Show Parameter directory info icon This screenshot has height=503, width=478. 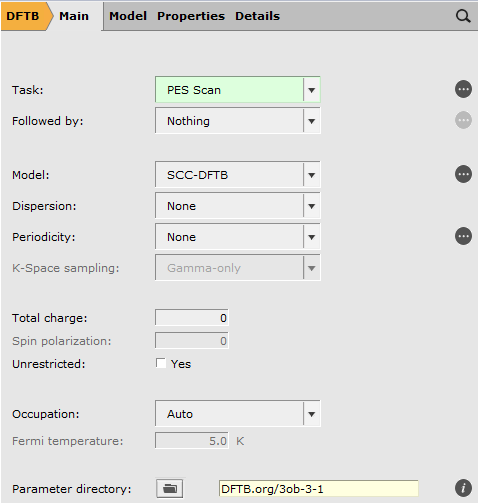click(463, 488)
